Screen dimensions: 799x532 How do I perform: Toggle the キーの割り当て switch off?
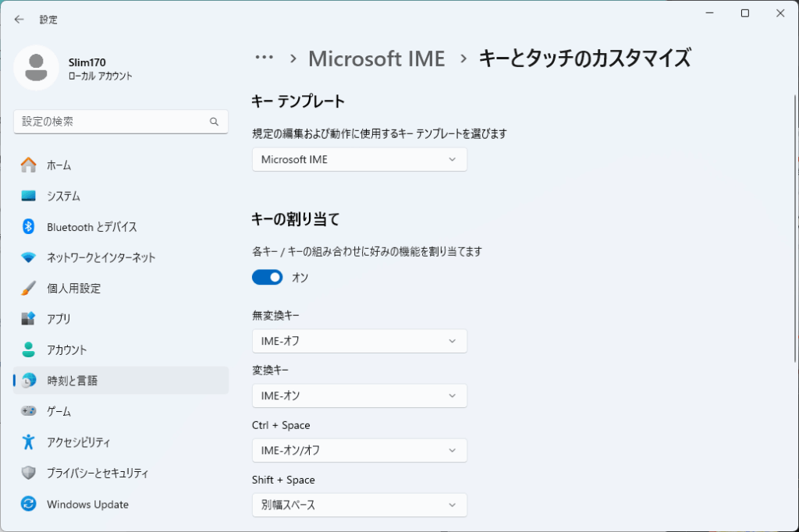(267, 277)
